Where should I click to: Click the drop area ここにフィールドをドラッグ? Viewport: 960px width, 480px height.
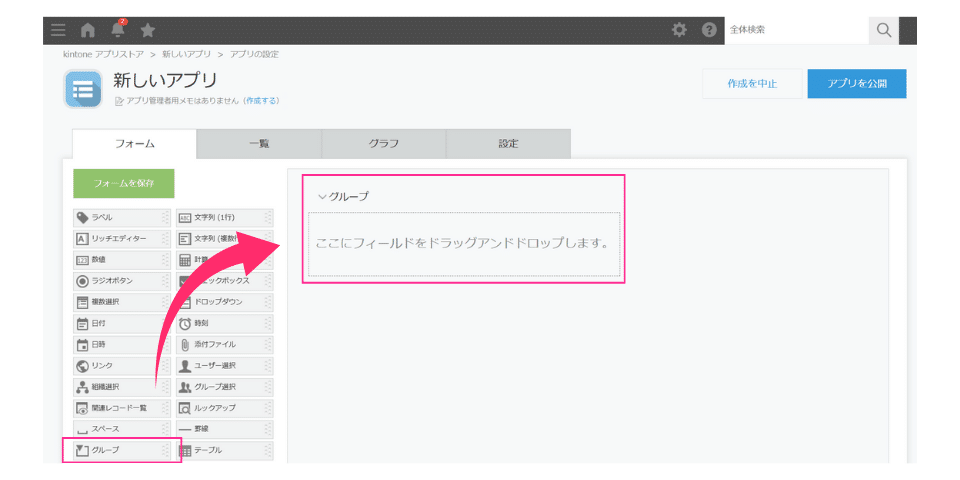coord(464,244)
